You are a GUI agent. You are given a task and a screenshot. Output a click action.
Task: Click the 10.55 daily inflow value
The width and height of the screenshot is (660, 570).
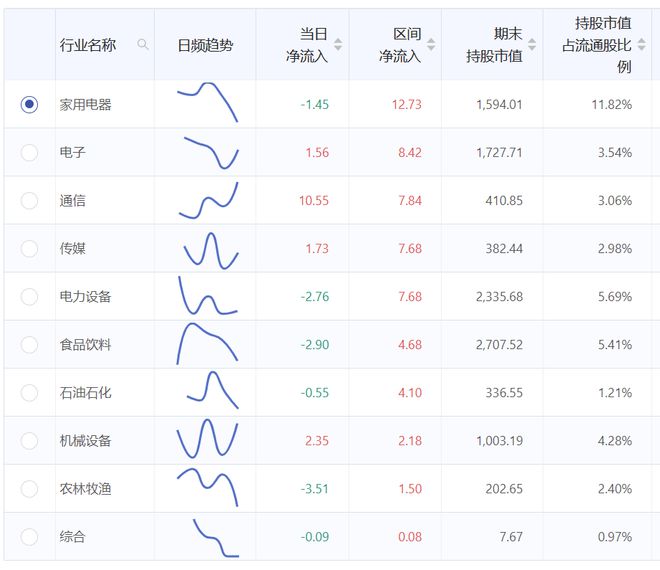[x=314, y=200]
